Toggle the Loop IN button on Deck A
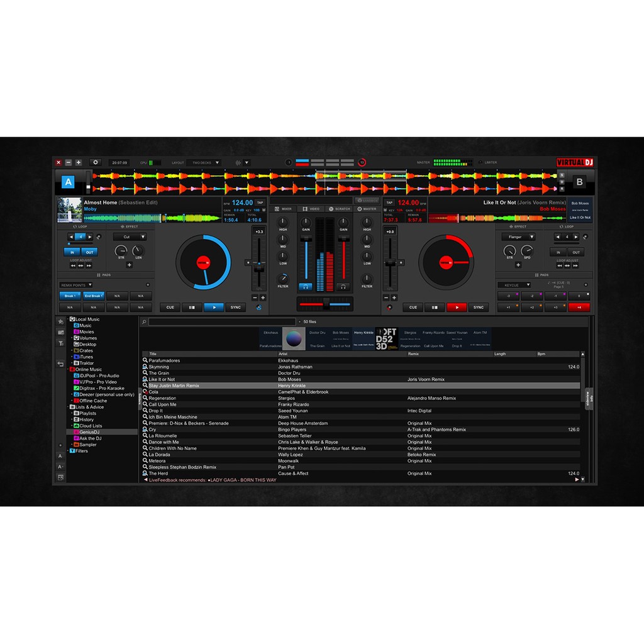Viewport: 644px width, 644px height. (x=73, y=252)
